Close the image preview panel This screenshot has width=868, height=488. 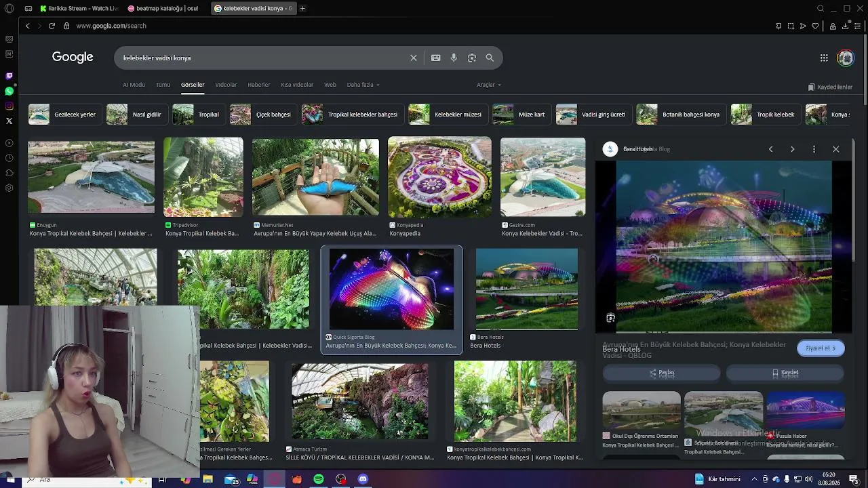pyautogui.click(x=835, y=149)
